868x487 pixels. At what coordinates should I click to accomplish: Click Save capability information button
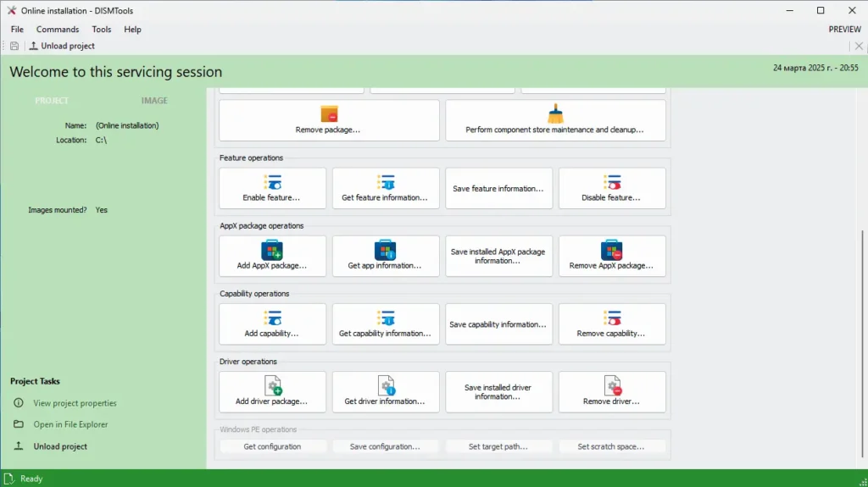point(498,324)
